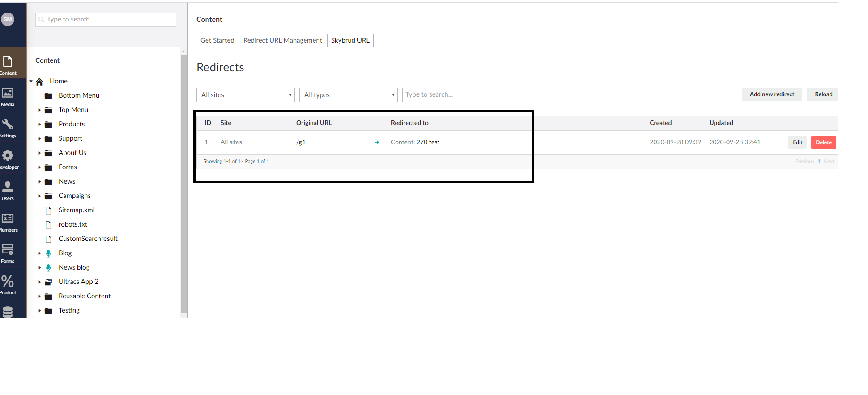The width and height of the screenshot is (868, 395).
Task: Click the Original URL column header
Action: pos(314,123)
